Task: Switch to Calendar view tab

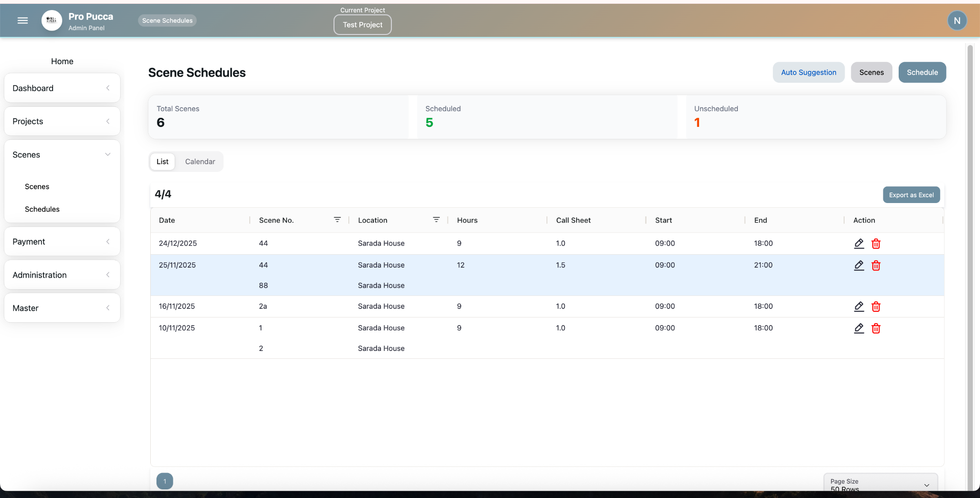Action: click(x=200, y=162)
